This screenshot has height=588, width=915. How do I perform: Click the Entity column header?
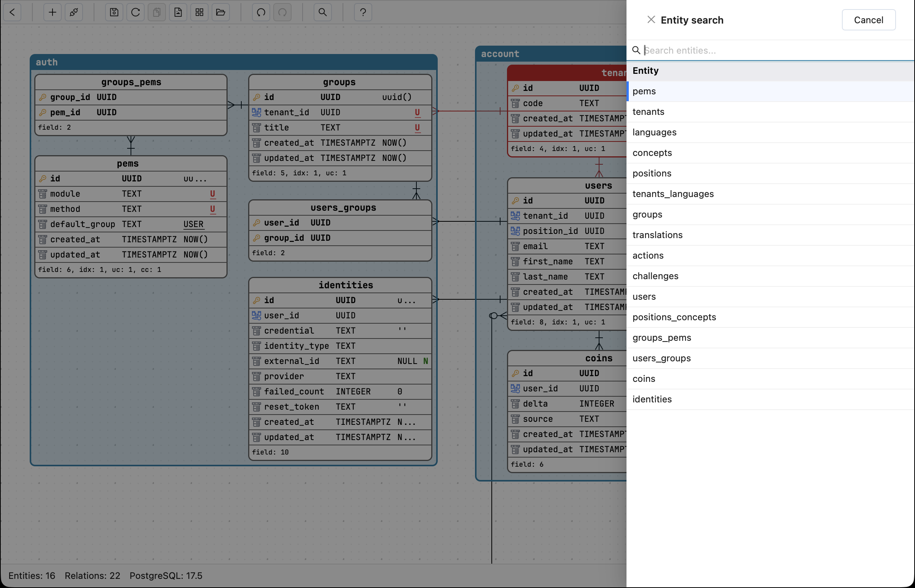coord(645,71)
